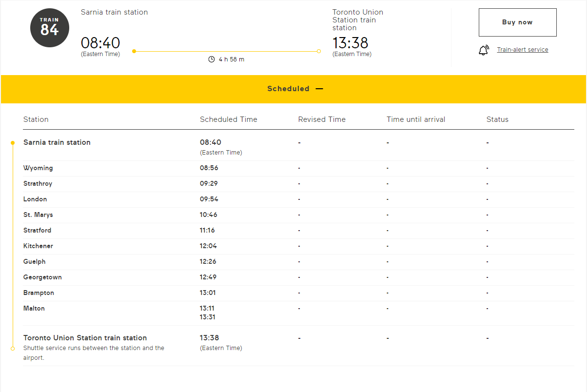587x392 pixels.
Task: Click the 4 h 58 m duration label
Action: [232, 59]
